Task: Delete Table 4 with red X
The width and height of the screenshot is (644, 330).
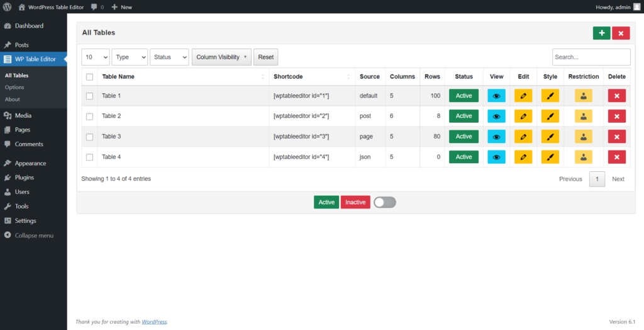Action: (x=617, y=157)
